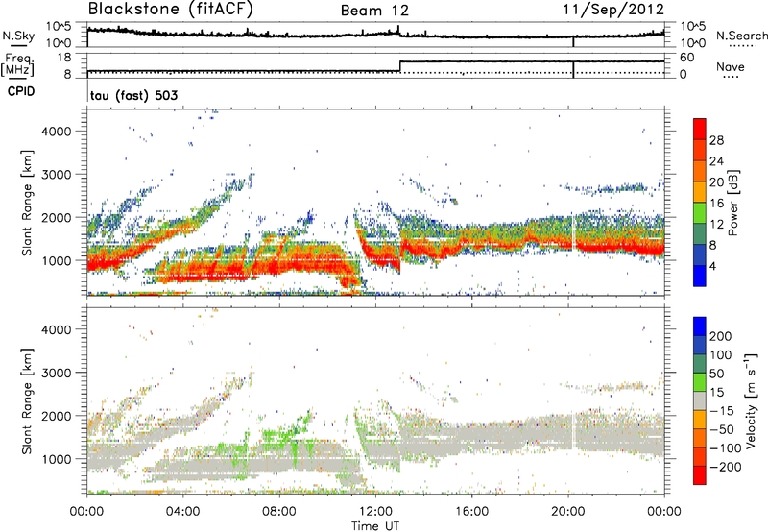Click the "4" label on Power colorbar
Image resolution: width=768 pixels, height=532 pixels.
pos(712,266)
